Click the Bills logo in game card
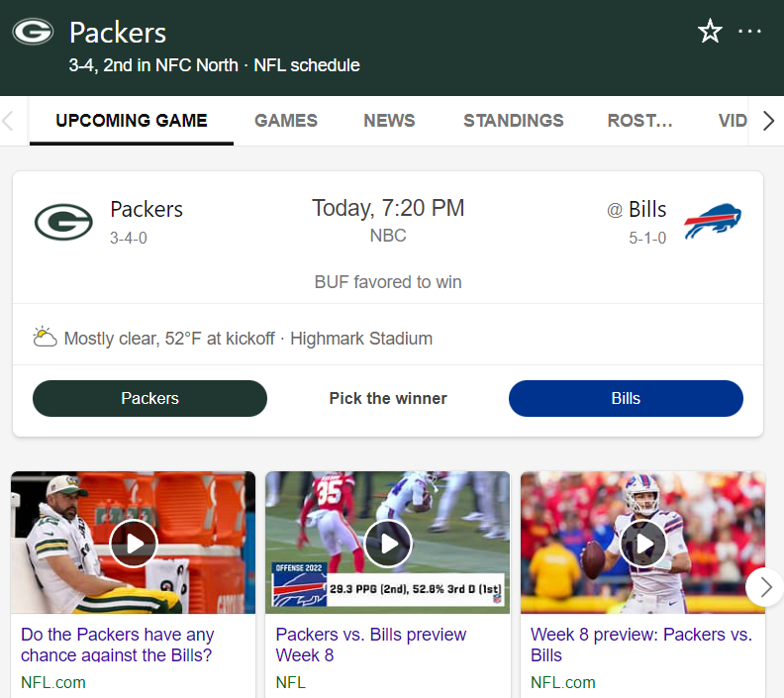The height and width of the screenshot is (698, 784). point(713,221)
